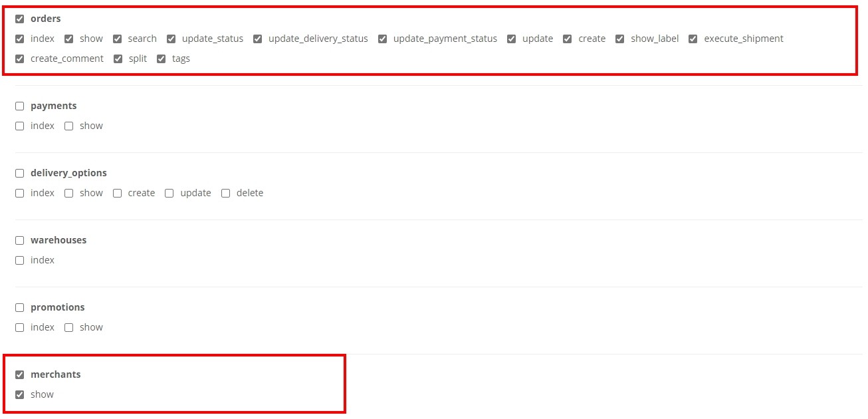868x419 pixels.
Task: Enable the promotions group checkbox
Action: coord(19,307)
